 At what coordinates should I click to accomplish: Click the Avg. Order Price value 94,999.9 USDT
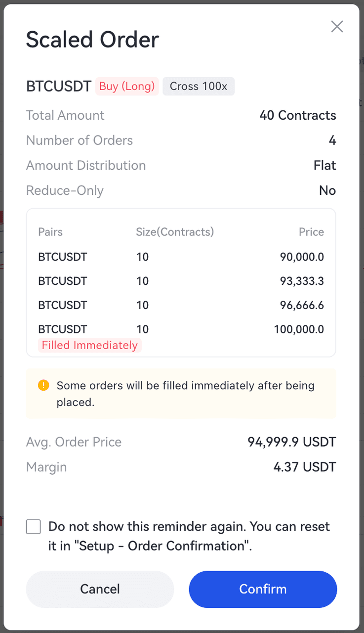[x=291, y=442]
